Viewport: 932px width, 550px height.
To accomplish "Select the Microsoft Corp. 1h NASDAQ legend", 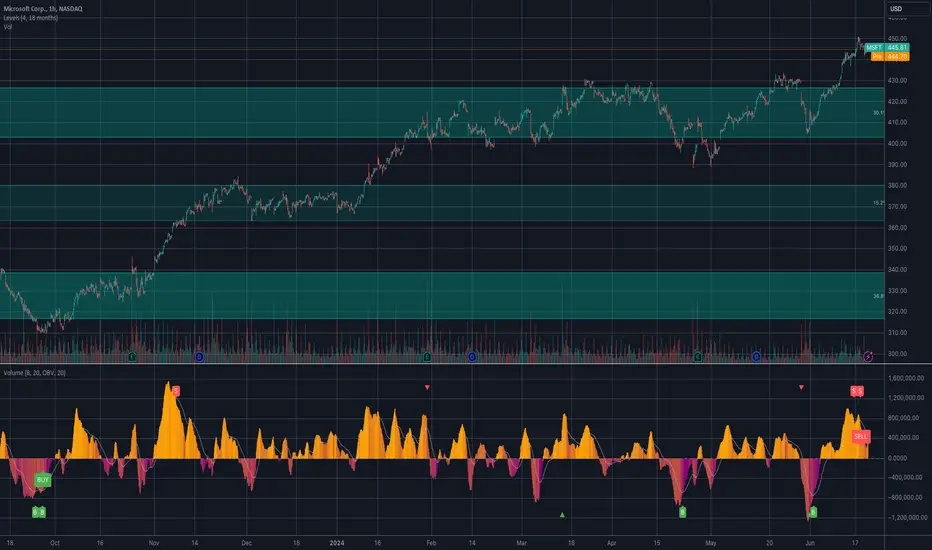I will [x=43, y=9].
